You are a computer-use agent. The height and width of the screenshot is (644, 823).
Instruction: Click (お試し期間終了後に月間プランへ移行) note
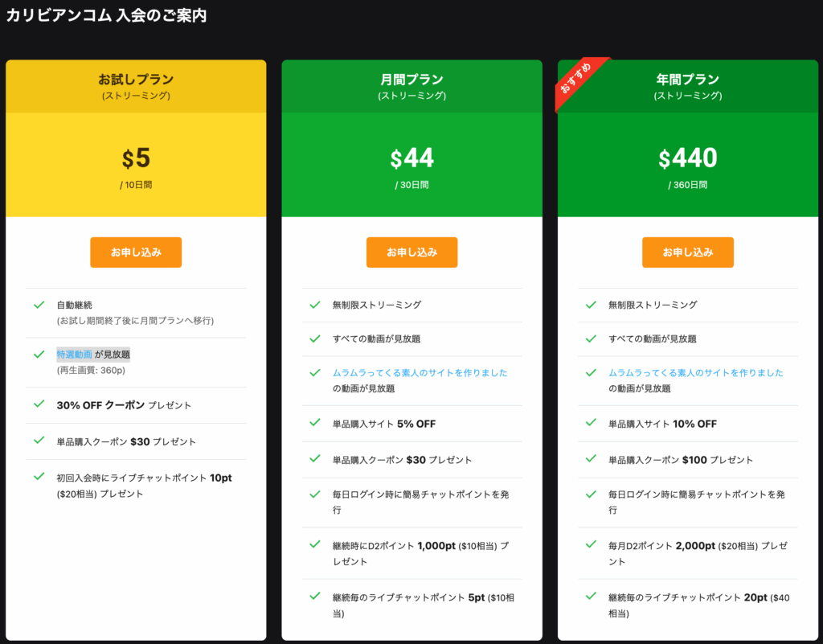(x=135, y=321)
